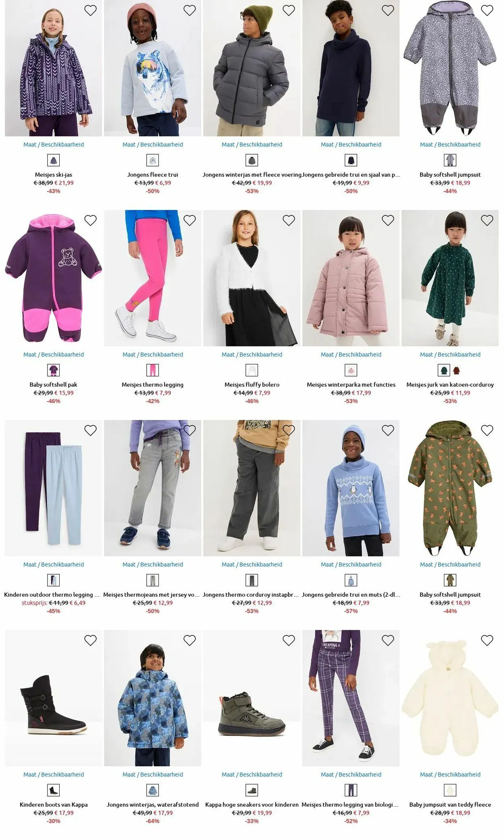Toggle heart on olive Baby softshell jumpsuit
The height and width of the screenshot is (840, 504).
point(487,430)
